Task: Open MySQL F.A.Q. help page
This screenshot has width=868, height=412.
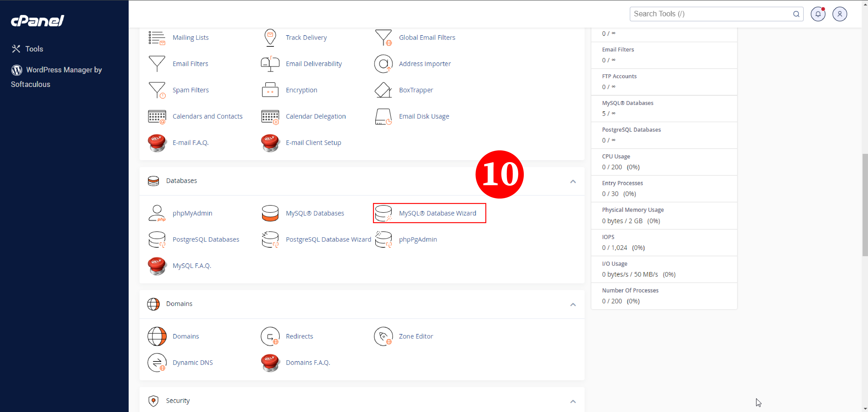Action: 191,265
